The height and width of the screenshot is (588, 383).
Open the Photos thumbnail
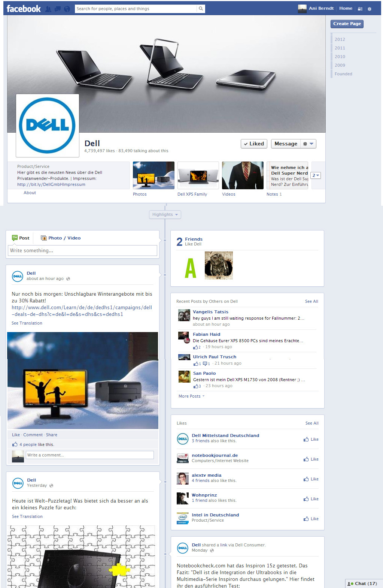pyautogui.click(x=153, y=175)
